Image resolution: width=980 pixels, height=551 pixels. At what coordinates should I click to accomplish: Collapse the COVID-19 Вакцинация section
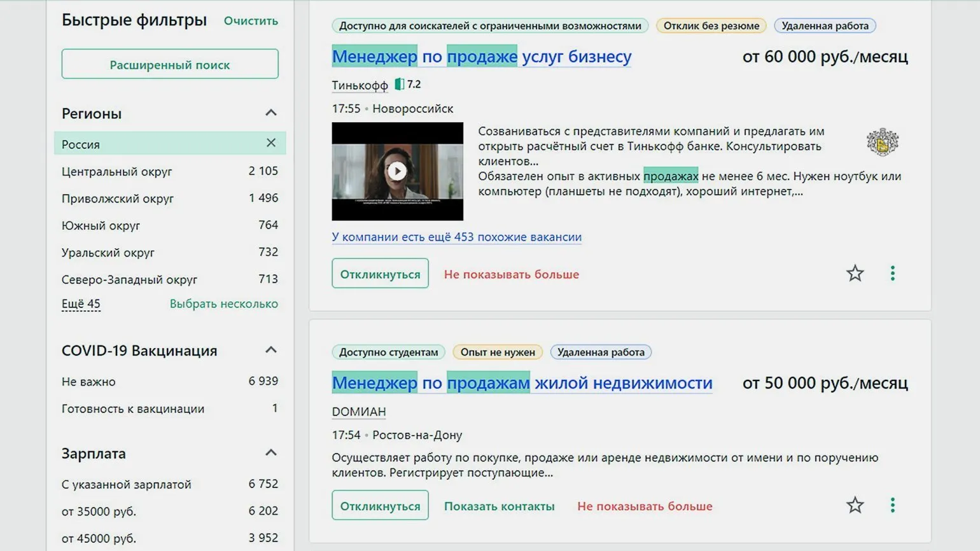[271, 350]
